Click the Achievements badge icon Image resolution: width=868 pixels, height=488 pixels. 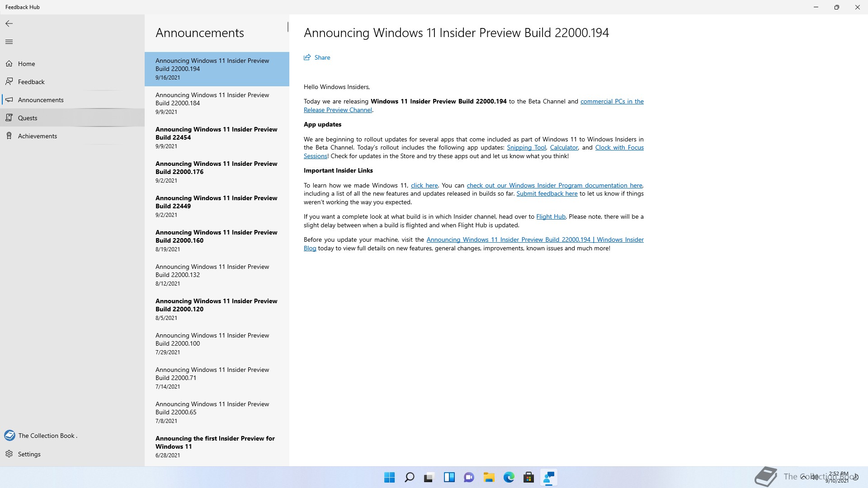(x=9, y=136)
